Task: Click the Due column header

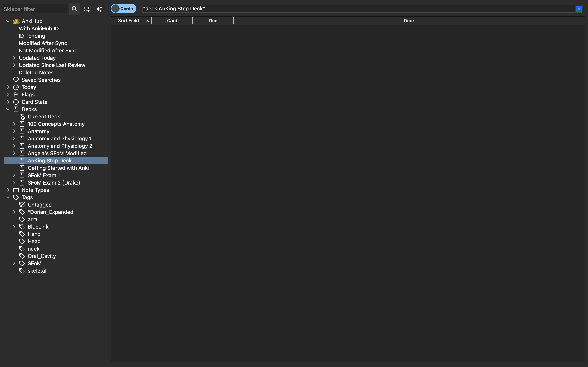Action: click(x=213, y=21)
